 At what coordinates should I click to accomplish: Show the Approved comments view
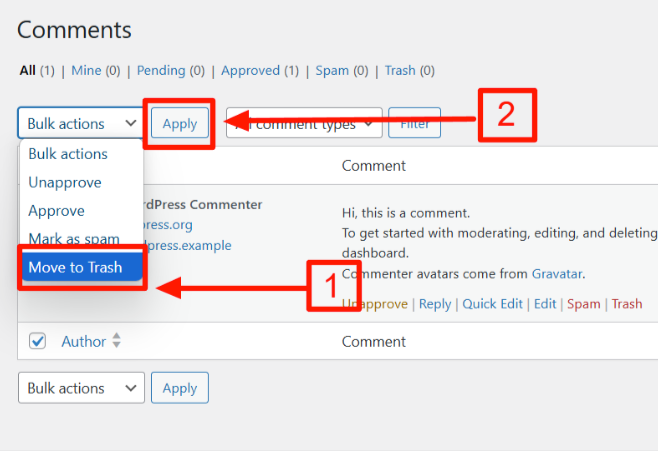[x=251, y=70]
